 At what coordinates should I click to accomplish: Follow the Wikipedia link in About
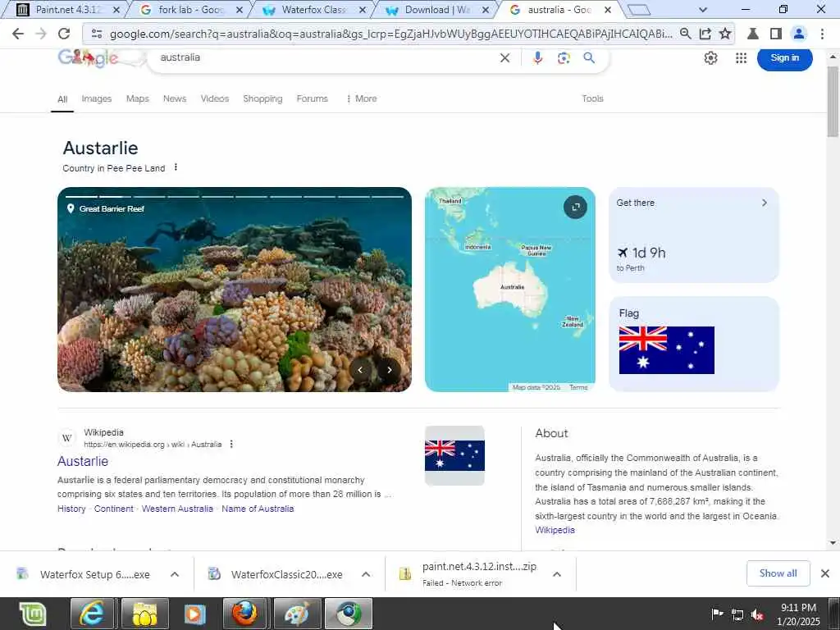tap(555, 531)
